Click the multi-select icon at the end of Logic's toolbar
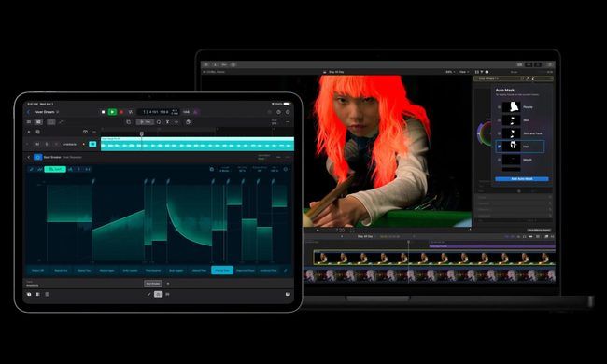Image resolution: width=607 pixels, height=364 pixels. pos(188,122)
